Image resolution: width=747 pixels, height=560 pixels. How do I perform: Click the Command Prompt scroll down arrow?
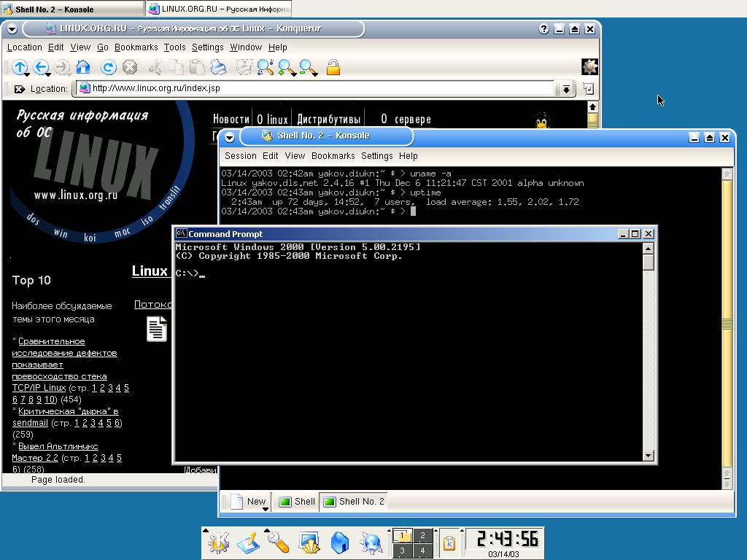point(648,456)
